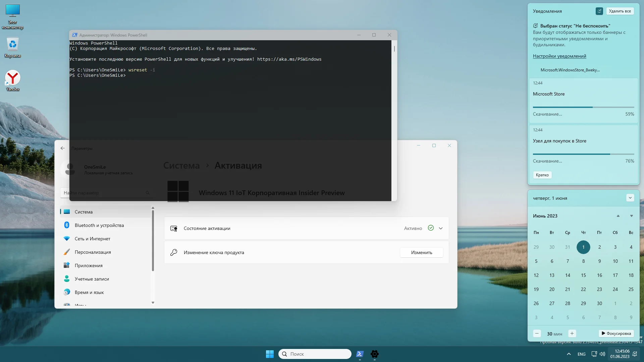Go back with the Settings back arrow
644x362 pixels.
[63, 148]
